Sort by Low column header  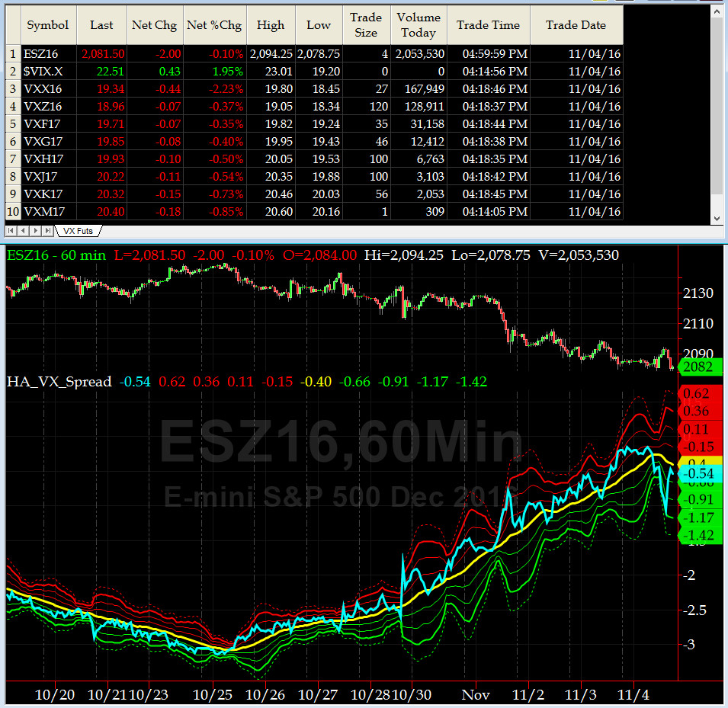319,25
